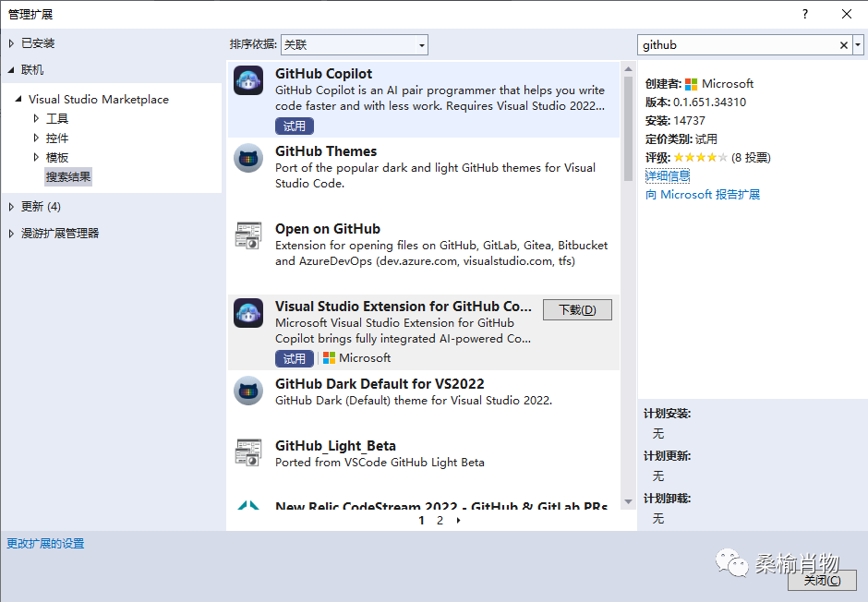868x602 pixels.
Task: Click the 下载(D) download button
Action: coord(577,310)
